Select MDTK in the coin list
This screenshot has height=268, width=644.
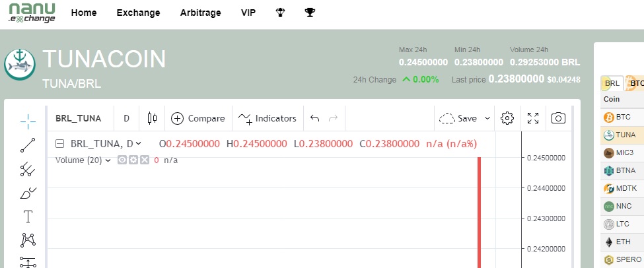pos(622,188)
